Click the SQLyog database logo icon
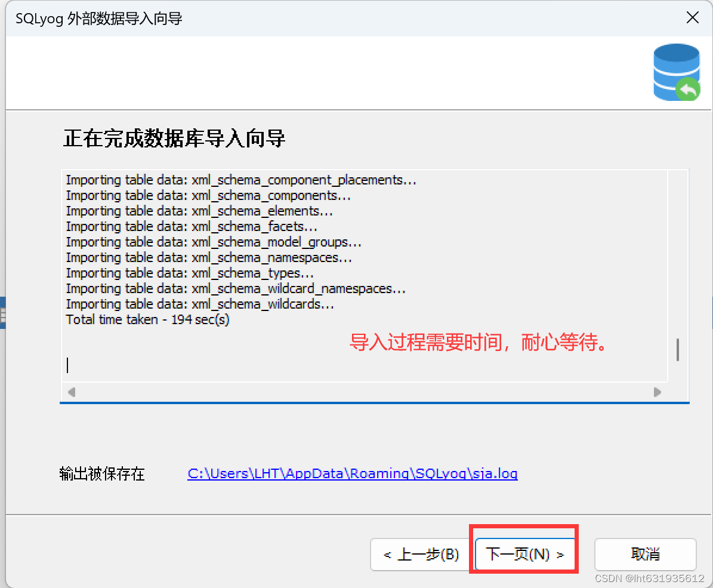This screenshot has height=588, width=713. 677,72
